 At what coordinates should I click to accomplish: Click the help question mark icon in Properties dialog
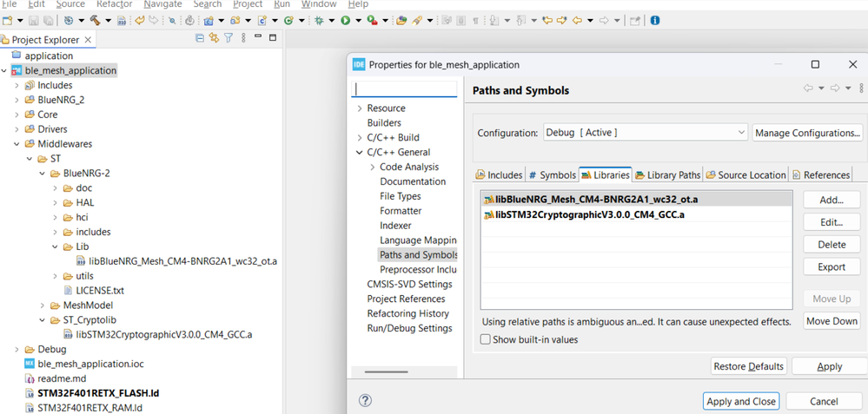point(365,401)
